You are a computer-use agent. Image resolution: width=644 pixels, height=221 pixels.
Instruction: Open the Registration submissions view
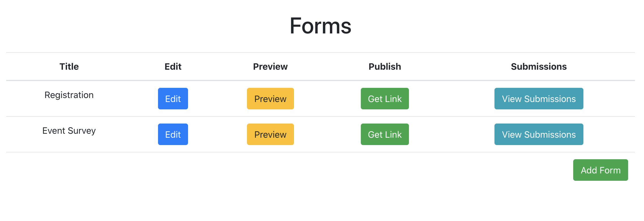[x=538, y=99]
